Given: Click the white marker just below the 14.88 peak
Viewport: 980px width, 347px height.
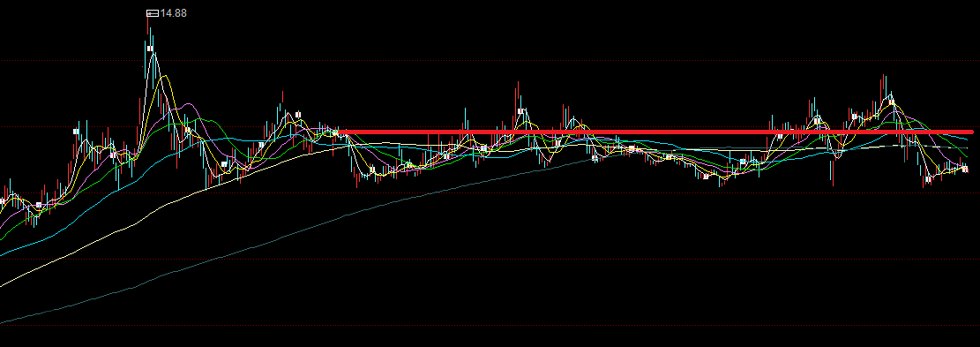Looking at the screenshot, I should coord(150,49).
